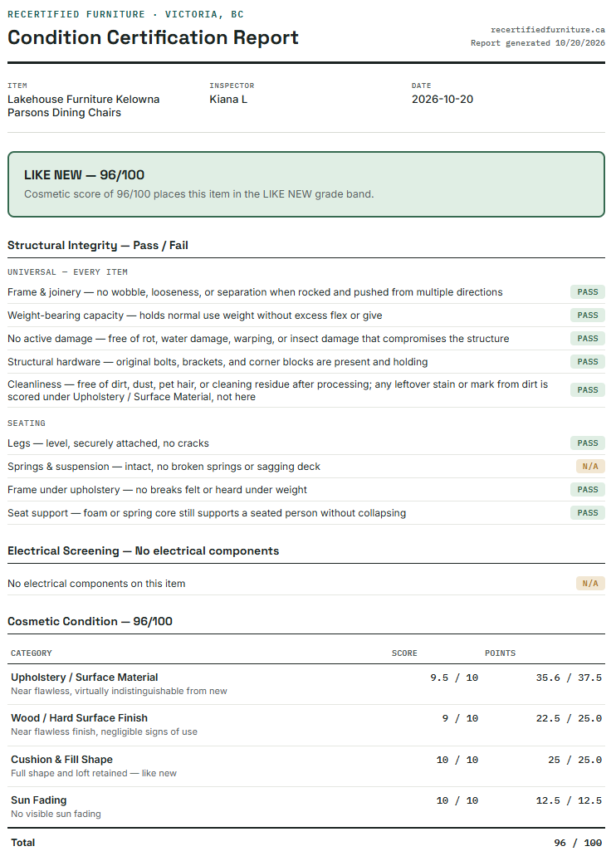Click N/A badge for Springs & suspension
Image resolution: width=616 pixels, height=861 pixels.
tap(590, 466)
